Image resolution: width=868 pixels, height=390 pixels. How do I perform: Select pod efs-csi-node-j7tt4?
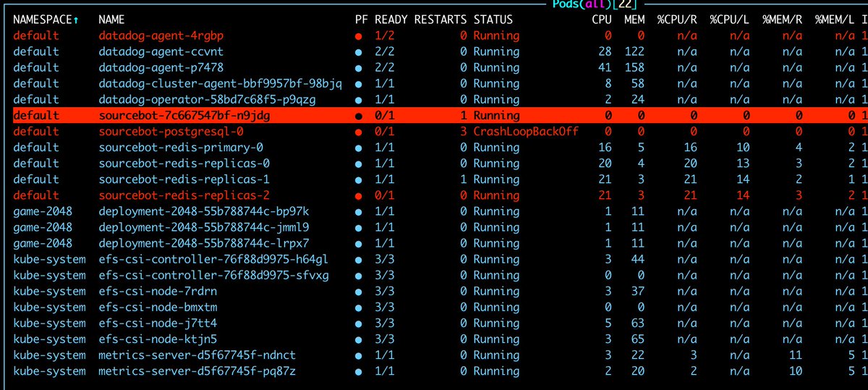158,323
